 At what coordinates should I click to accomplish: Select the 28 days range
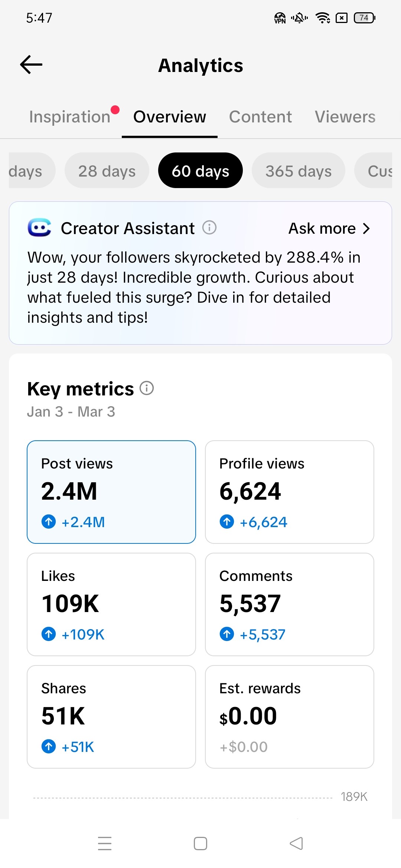107,171
